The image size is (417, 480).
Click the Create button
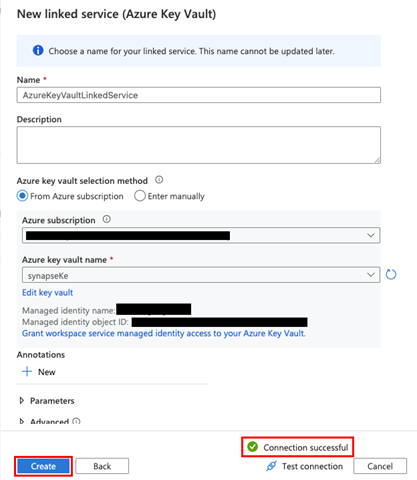[43, 466]
